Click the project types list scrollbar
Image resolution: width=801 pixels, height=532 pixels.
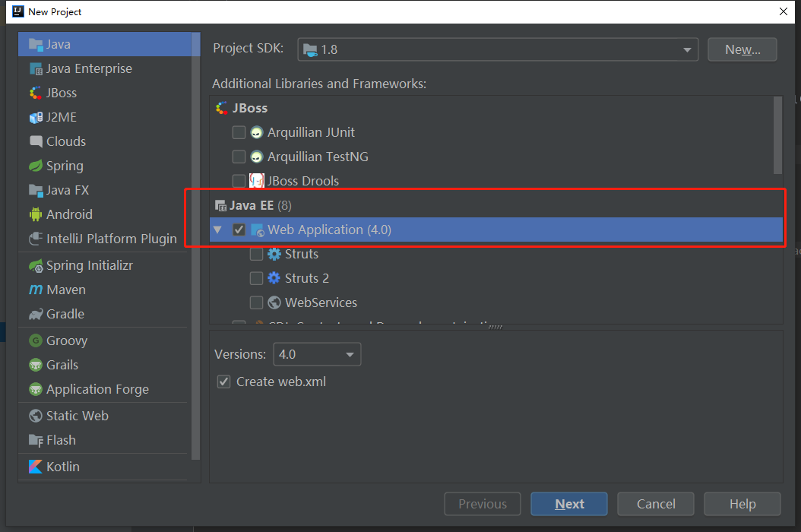pyautogui.click(x=195, y=245)
